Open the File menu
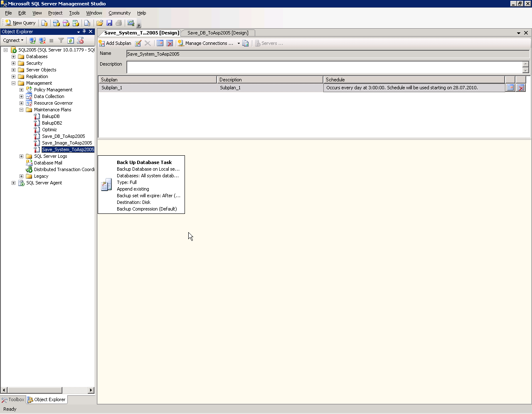 (8, 13)
